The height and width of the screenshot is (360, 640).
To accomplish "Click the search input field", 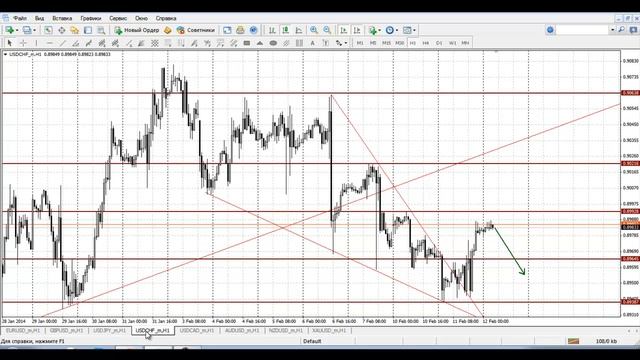I will click(x=582, y=30).
